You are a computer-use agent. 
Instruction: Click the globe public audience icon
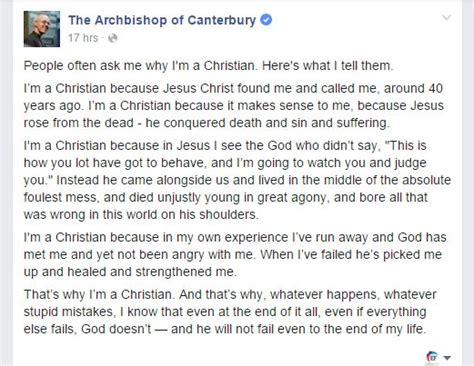pos(113,38)
